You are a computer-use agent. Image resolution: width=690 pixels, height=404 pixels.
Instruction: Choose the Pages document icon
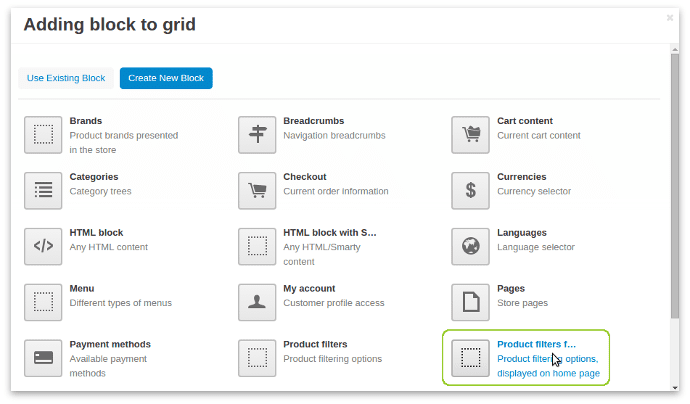point(471,302)
